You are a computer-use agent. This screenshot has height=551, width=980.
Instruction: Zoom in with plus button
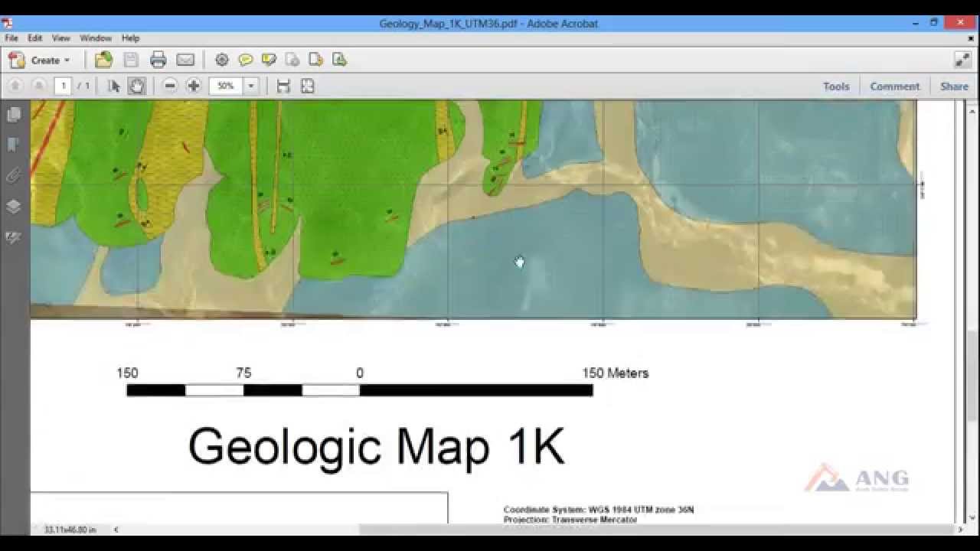pos(194,86)
